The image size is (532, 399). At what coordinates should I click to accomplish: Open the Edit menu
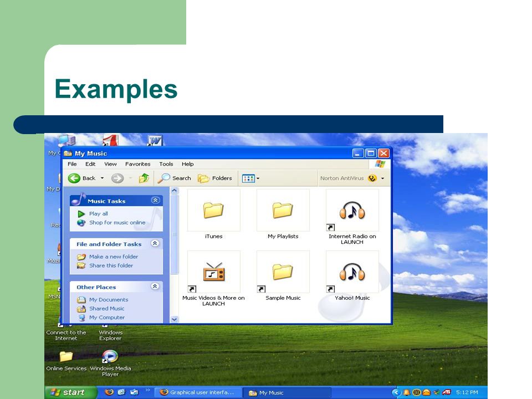click(90, 164)
